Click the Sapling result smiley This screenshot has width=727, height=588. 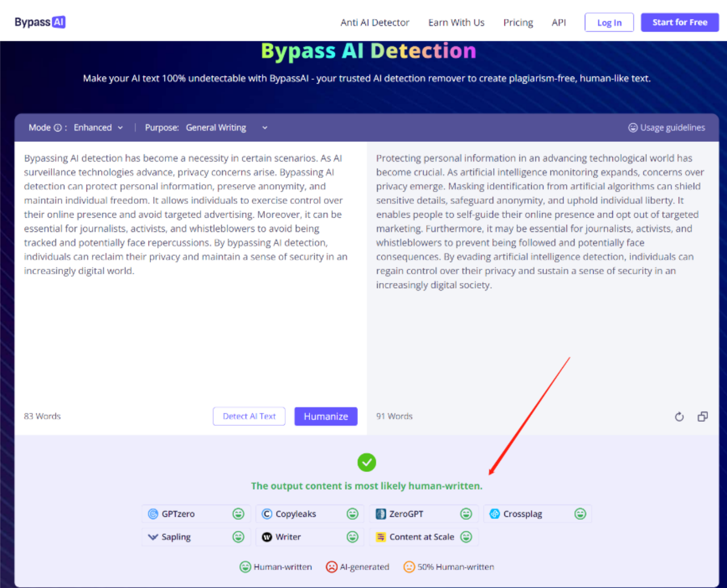point(238,537)
